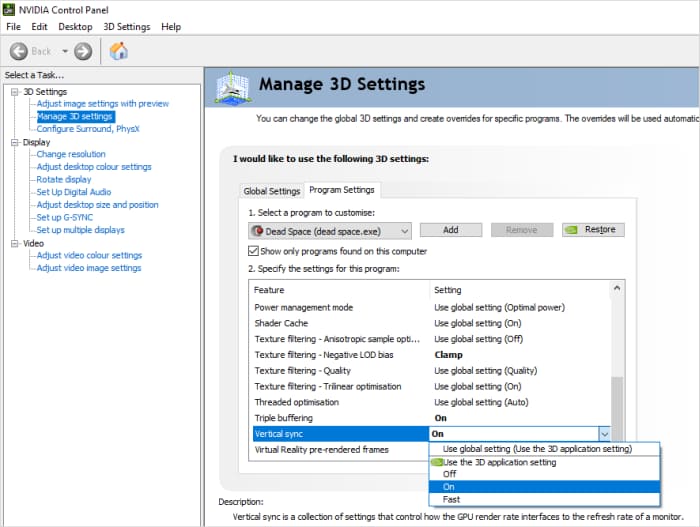This screenshot has width=700, height=527.
Task: Click the Feature column header
Action: (340, 290)
